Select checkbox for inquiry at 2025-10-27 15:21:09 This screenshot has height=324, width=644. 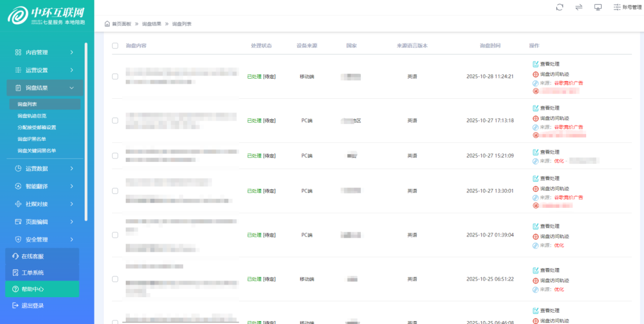point(115,155)
